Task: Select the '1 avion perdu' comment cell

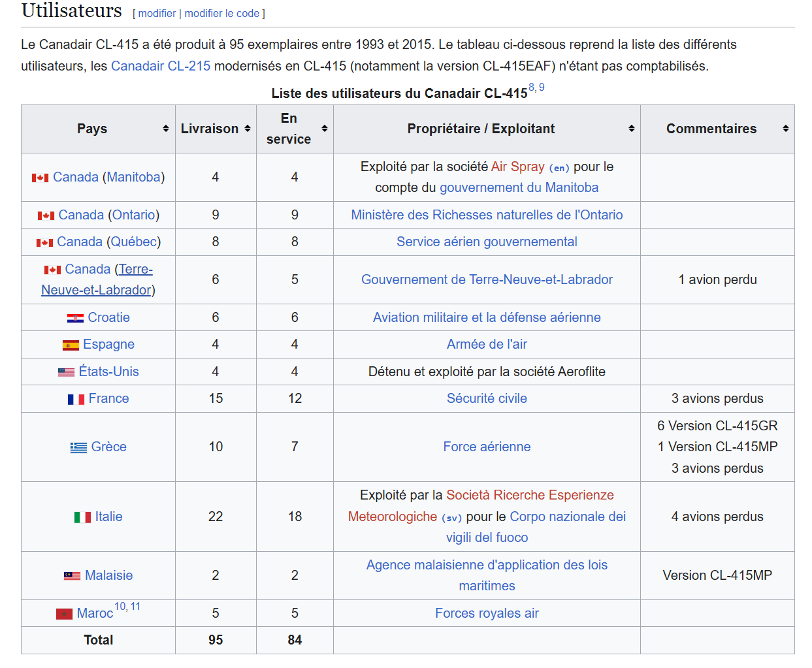Action: point(717,279)
